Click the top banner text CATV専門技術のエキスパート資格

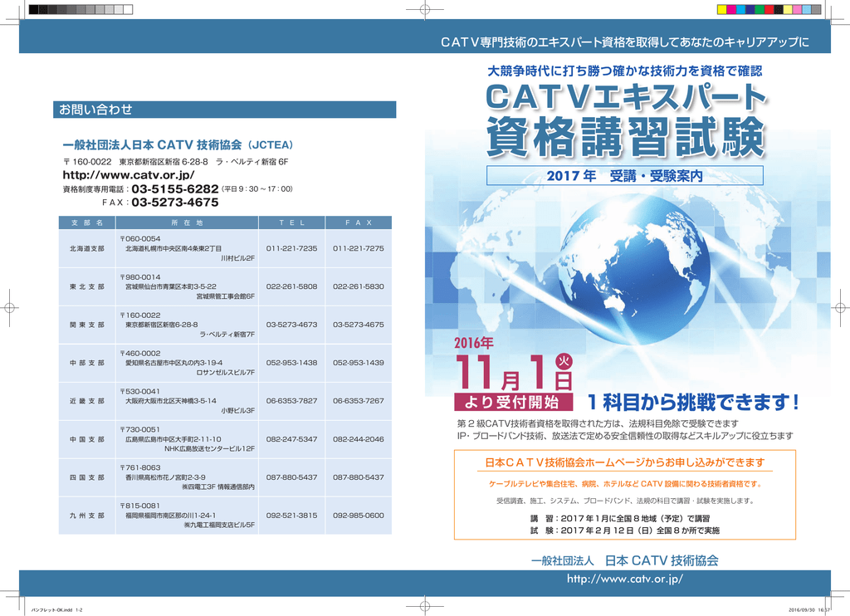[625, 42]
